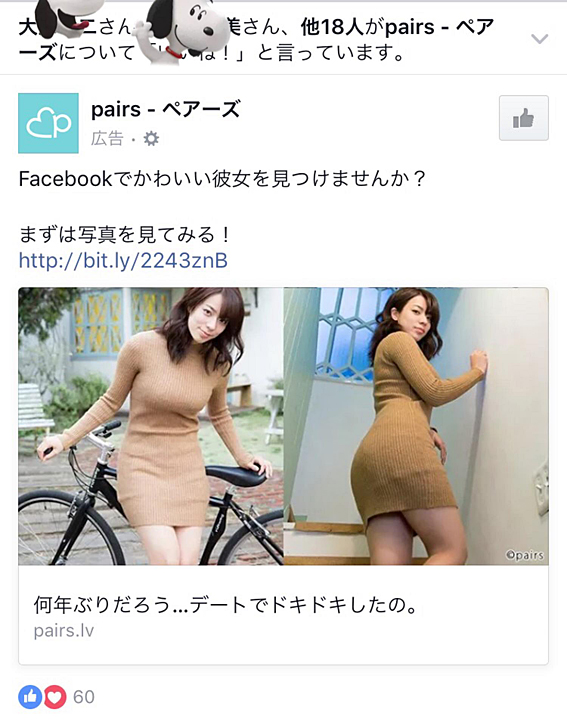Click the red heart reaction icon
This screenshot has height=722, width=567.
55,697
